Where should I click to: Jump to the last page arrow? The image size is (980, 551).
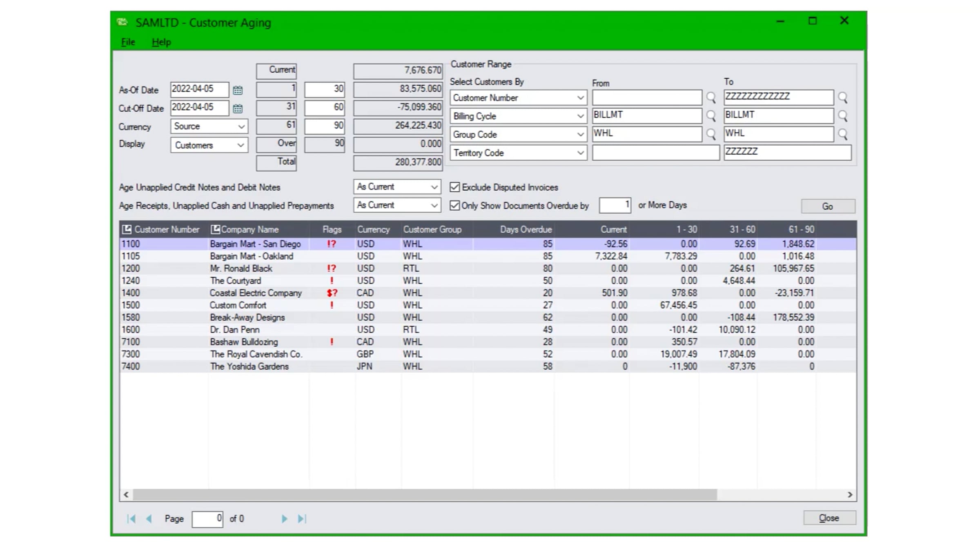pyautogui.click(x=302, y=519)
